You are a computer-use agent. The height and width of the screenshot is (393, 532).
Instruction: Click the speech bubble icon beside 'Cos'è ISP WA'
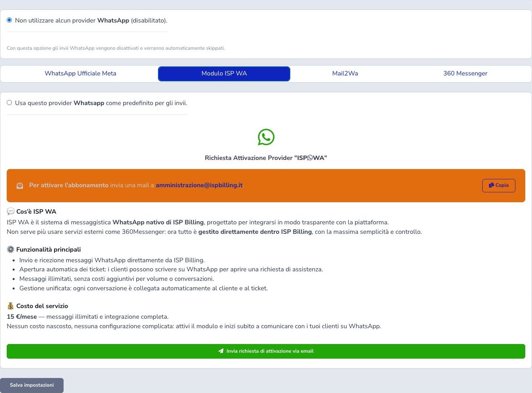coord(11,211)
